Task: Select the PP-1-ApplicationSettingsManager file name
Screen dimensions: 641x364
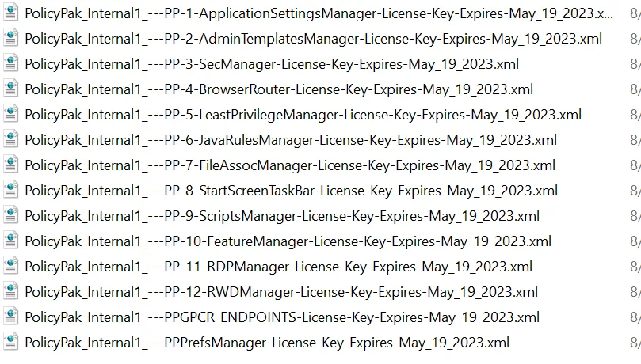Action: 319,13
